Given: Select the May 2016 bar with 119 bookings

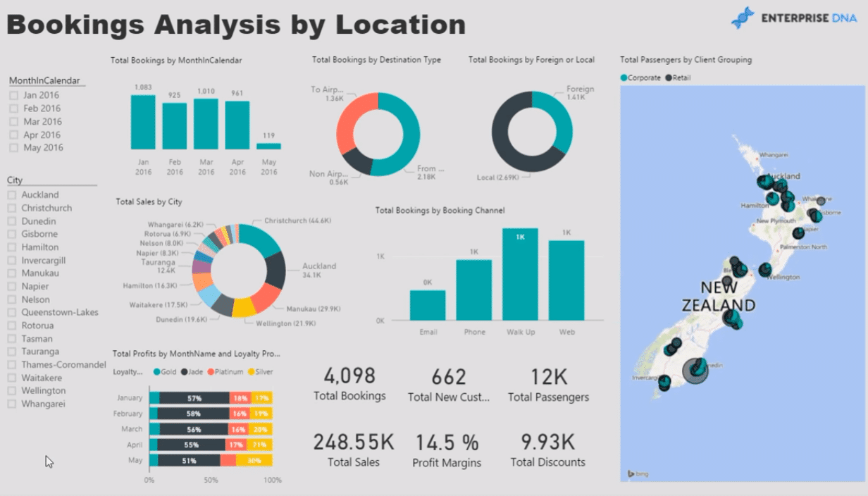Looking at the screenshot, I should point(268,147).
